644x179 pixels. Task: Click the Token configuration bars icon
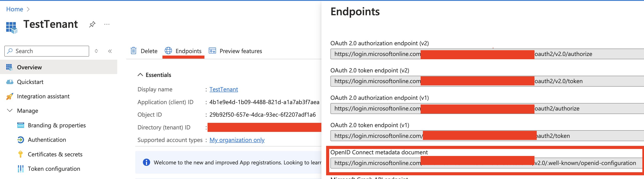pyautogui.click(x=21, y=169)
